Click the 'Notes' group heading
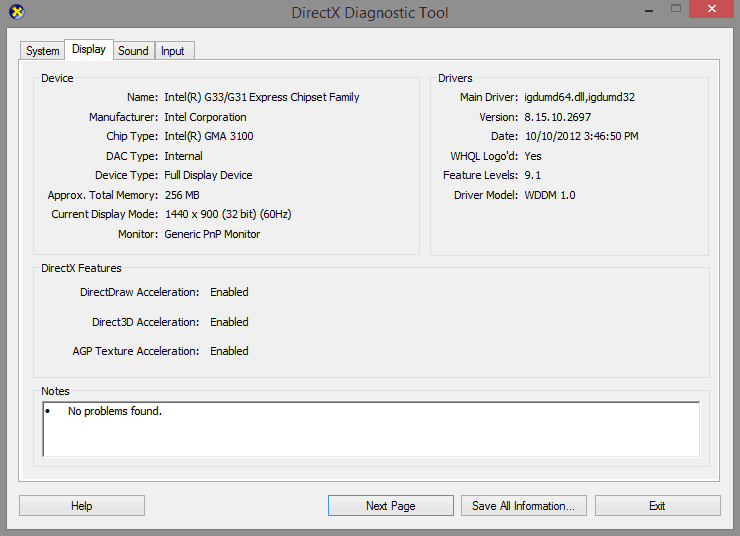Viewport: 740px width, 536px height. pos(55,391)
